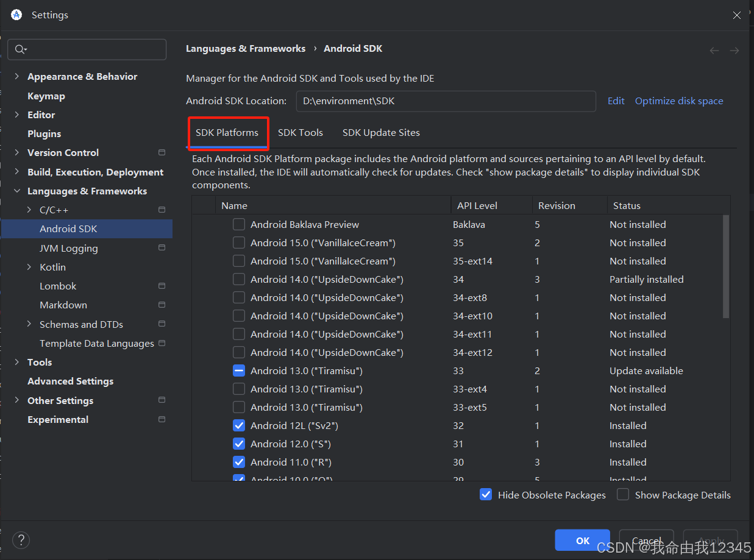
Task: Check Android 15.0 35-ext14 checkbox
Action: coord(239,261)
